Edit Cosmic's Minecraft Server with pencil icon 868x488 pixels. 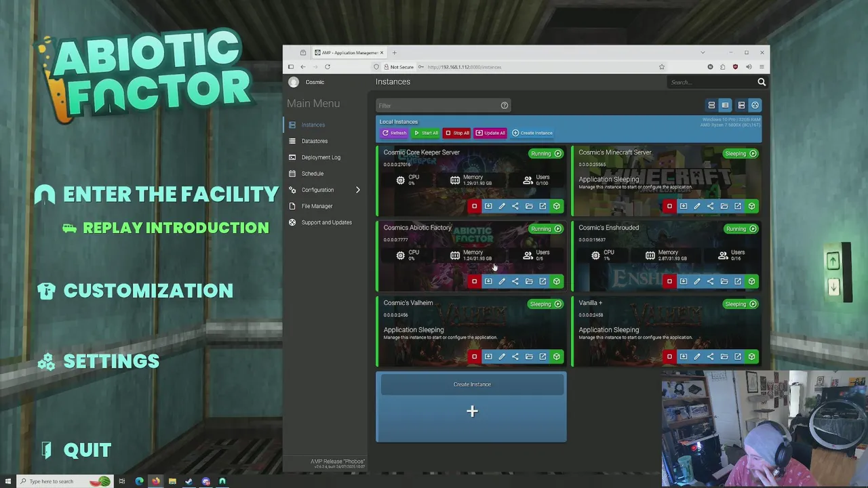(x=697, y=206)
